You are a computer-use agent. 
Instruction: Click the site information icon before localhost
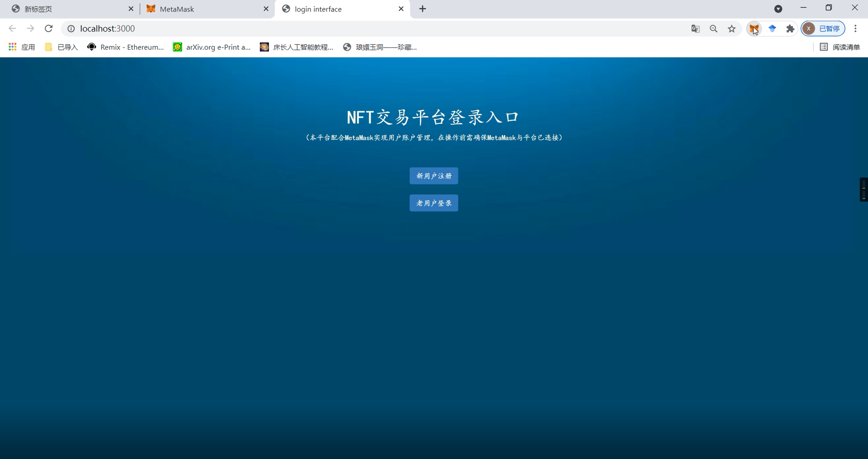point(71,29)
